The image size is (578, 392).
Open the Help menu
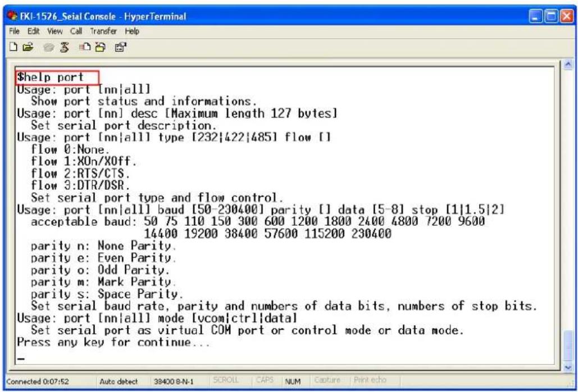(132, 31)
